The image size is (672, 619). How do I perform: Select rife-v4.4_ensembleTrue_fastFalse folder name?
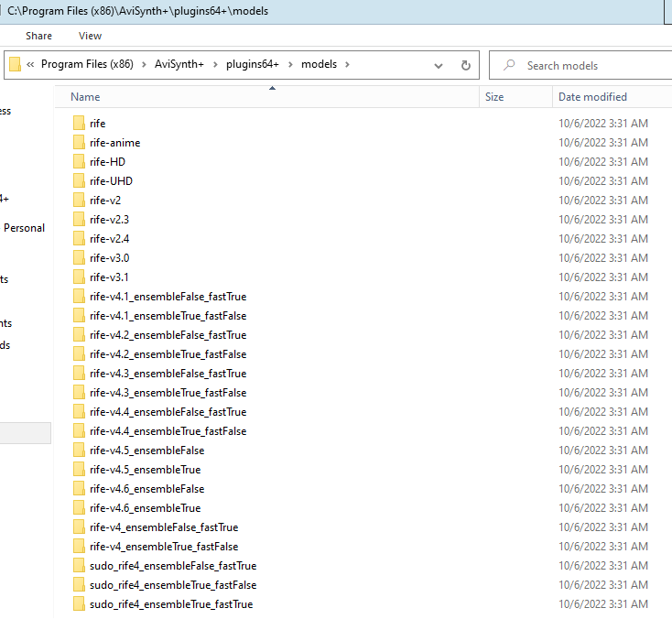coord(168,431)
